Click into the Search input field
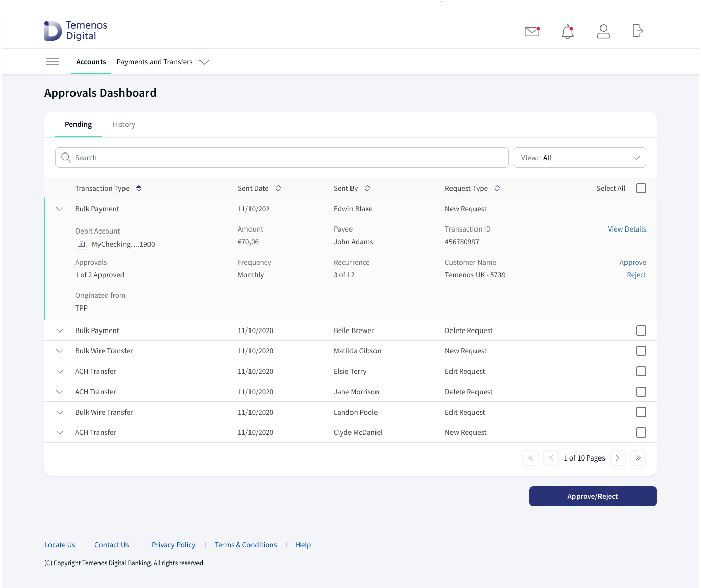701x588 pixels. click(x=282, y=158)
